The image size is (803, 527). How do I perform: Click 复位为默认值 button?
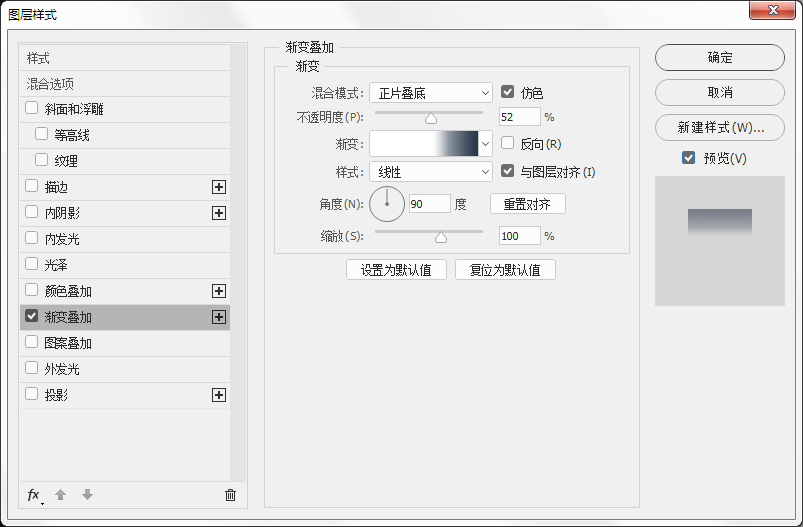(x=505, y=270)
